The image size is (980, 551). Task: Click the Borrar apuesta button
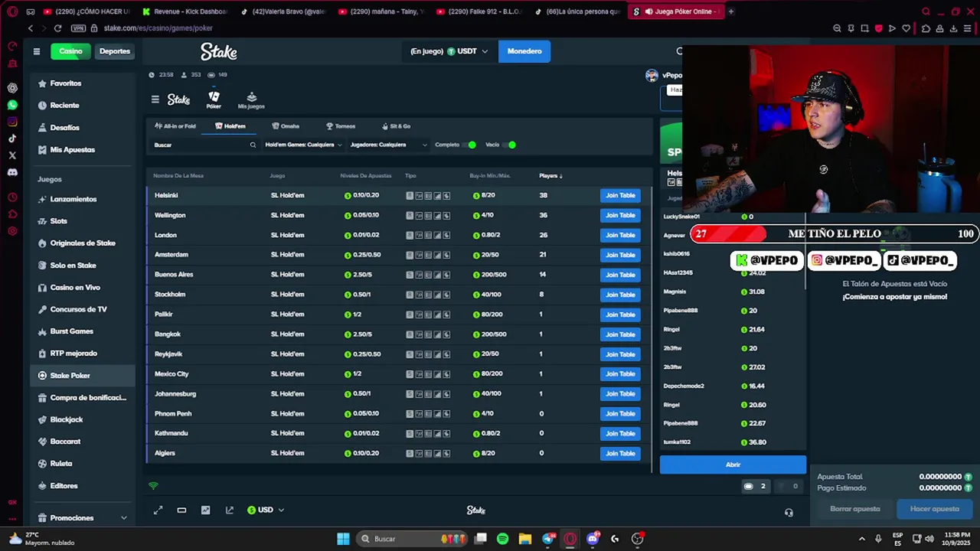coord(855,509)
